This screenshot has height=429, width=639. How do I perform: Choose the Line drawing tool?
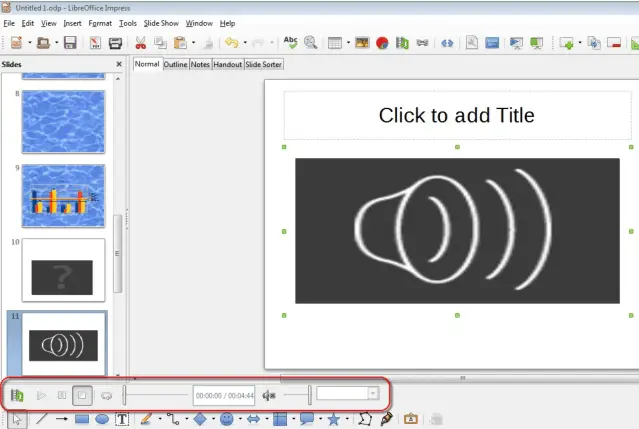click(42, 419)
